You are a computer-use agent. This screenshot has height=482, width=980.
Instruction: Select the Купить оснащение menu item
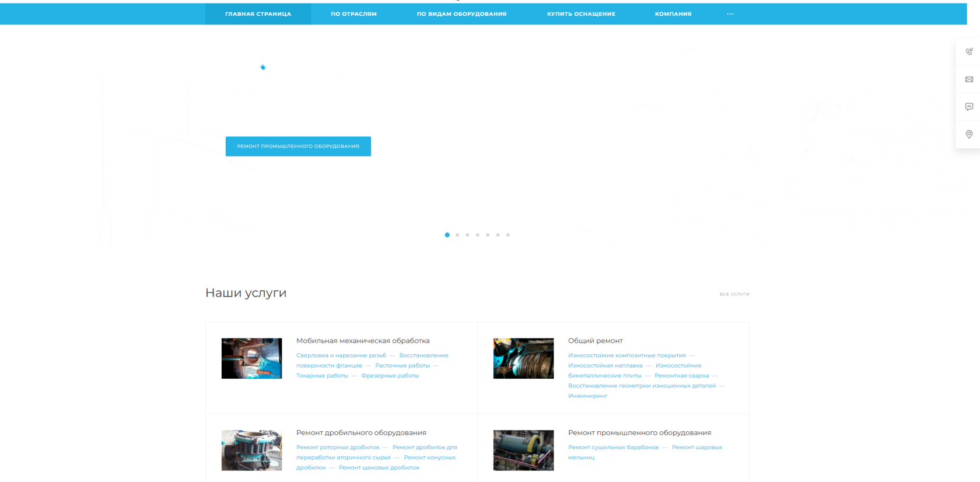[x=581, y=14]
